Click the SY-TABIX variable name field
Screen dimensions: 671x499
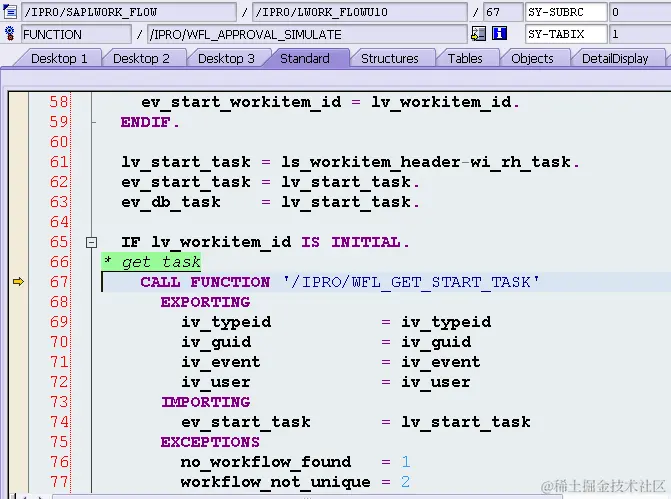tap(566, 34)
